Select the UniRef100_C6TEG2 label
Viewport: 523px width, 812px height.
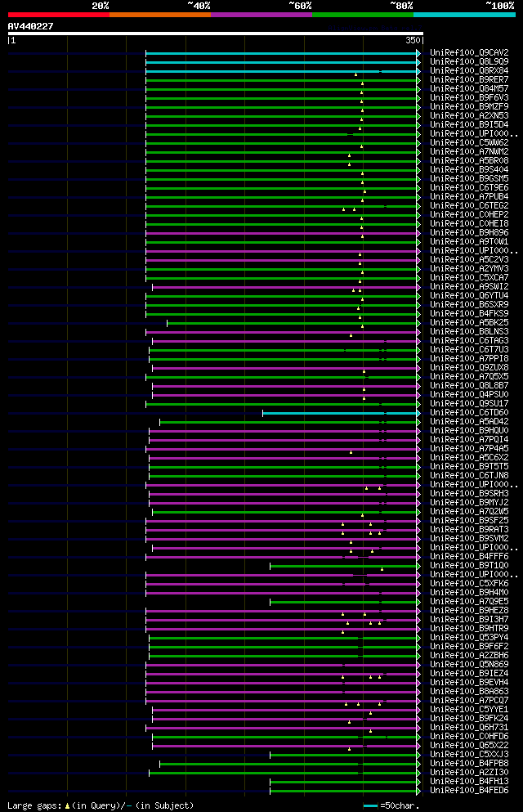469,205
